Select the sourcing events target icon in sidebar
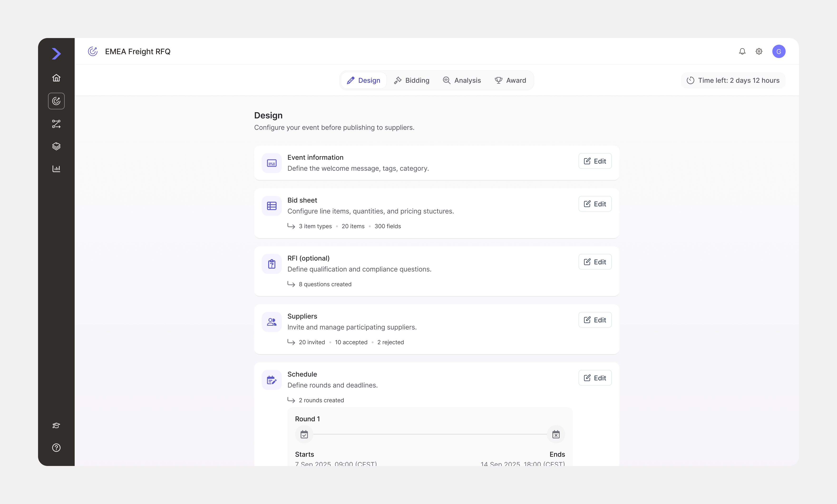Viewport: 837px width, 504px height. click(x=56, y=101)
